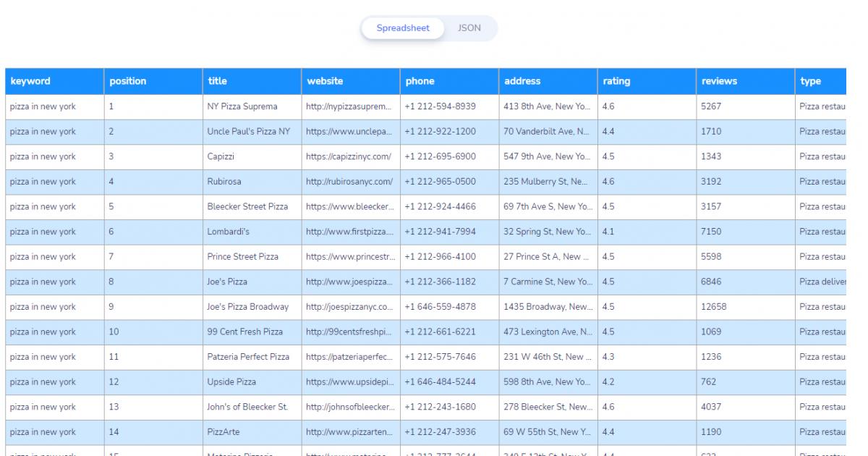Select phone number +1 212-941-7994
The height and width of the screenshot is (456, 868).
pyautogui.click(x=449, y=232)
